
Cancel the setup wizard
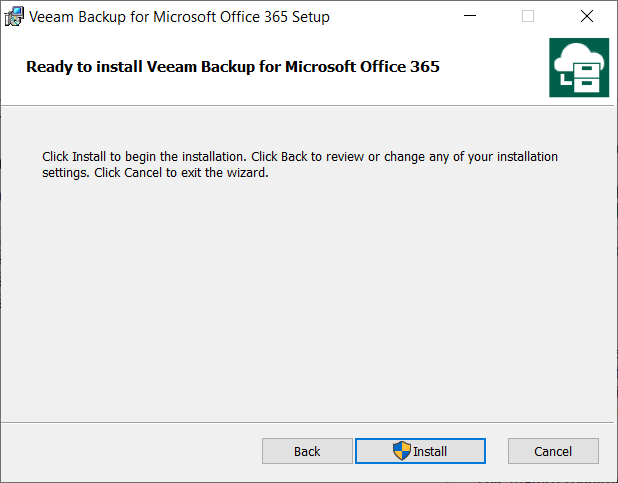pos(553,451)
